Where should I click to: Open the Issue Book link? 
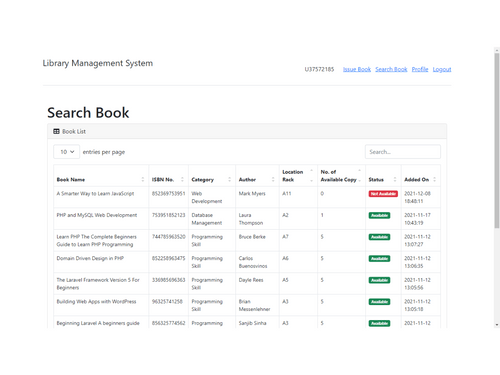click(357, 69)
